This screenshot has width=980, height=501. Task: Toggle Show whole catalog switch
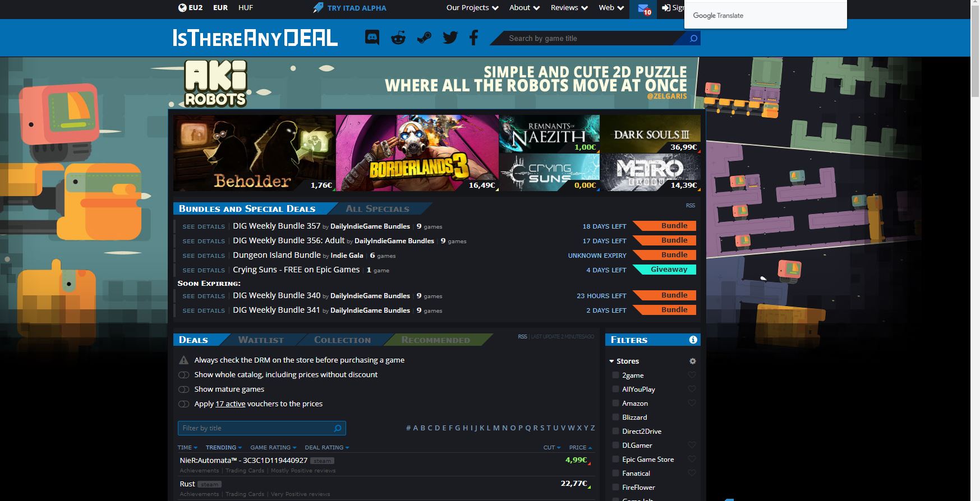[x=183, y=375]
